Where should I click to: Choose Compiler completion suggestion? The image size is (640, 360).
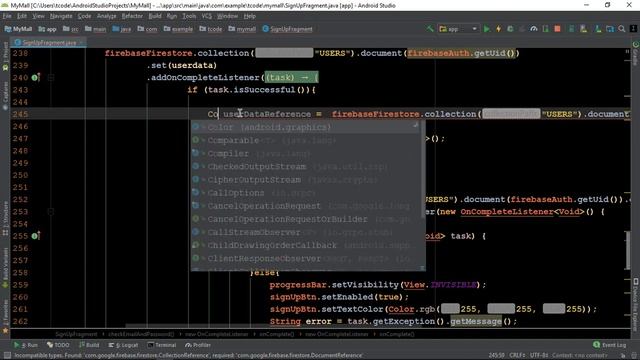point(305,153)
